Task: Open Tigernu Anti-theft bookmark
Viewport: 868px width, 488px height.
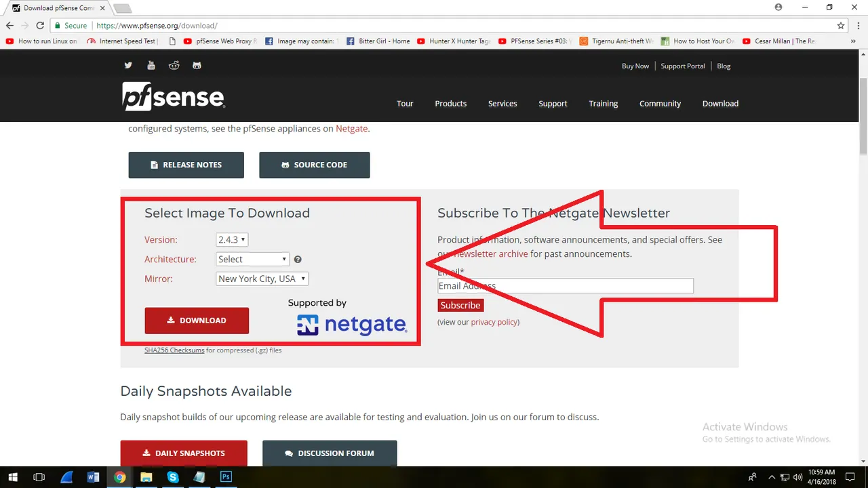Action: [x=617, y=41]
